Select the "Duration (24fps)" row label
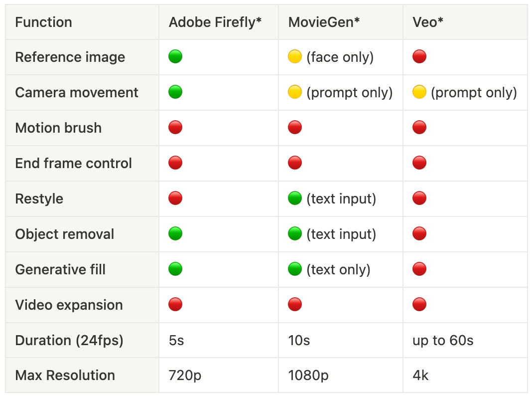Image resolution: width=532 pixels, height=398 pixels. point(69,340)
